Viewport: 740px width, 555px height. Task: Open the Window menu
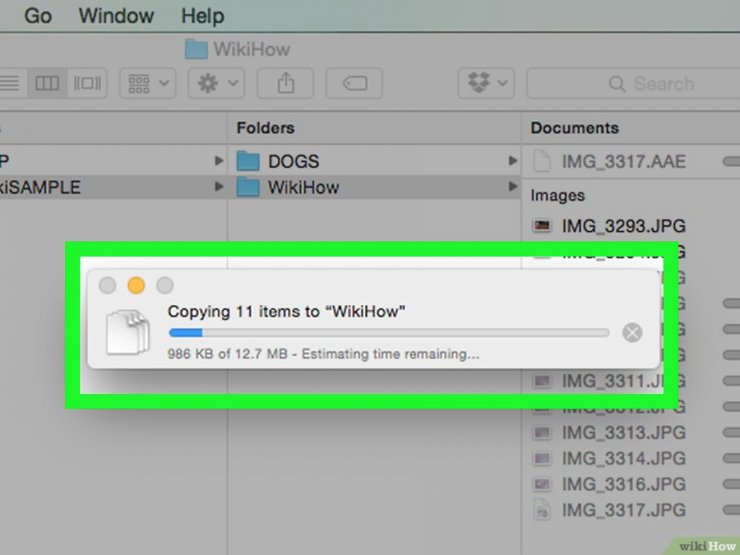[x=116, y=16]
